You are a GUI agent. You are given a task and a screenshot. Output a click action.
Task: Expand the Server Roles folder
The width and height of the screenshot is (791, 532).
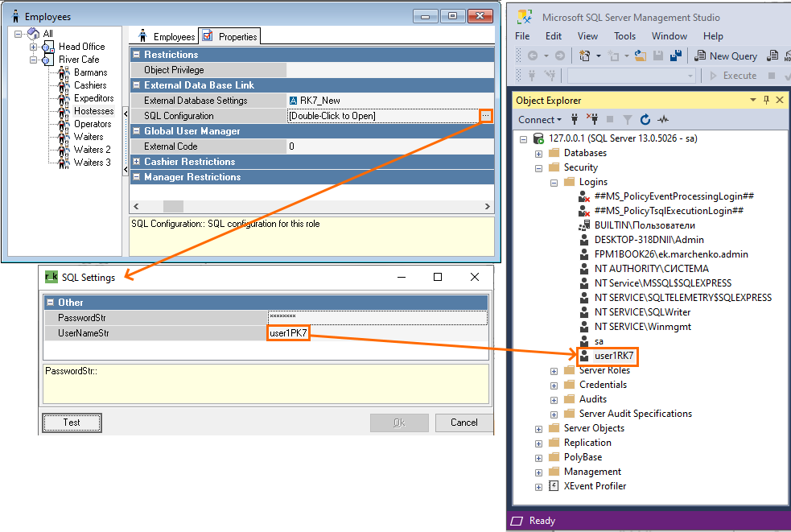pyautogui.click(x=554, y=371)
